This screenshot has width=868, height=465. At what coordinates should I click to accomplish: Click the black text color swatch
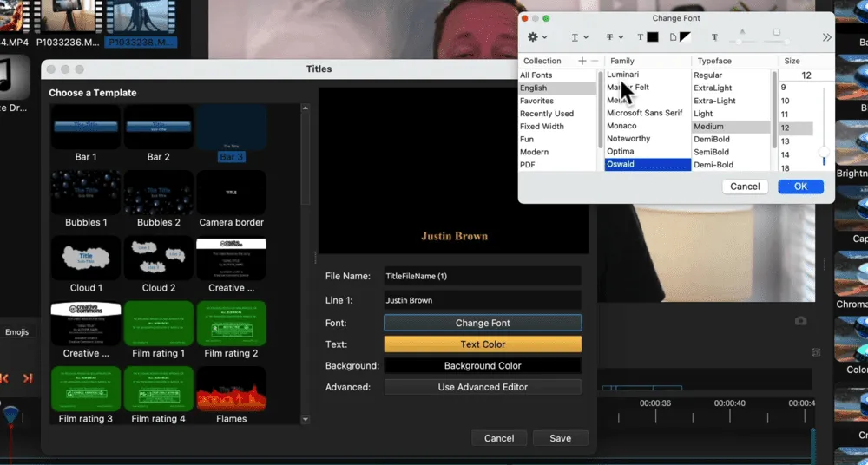(651, 37)
